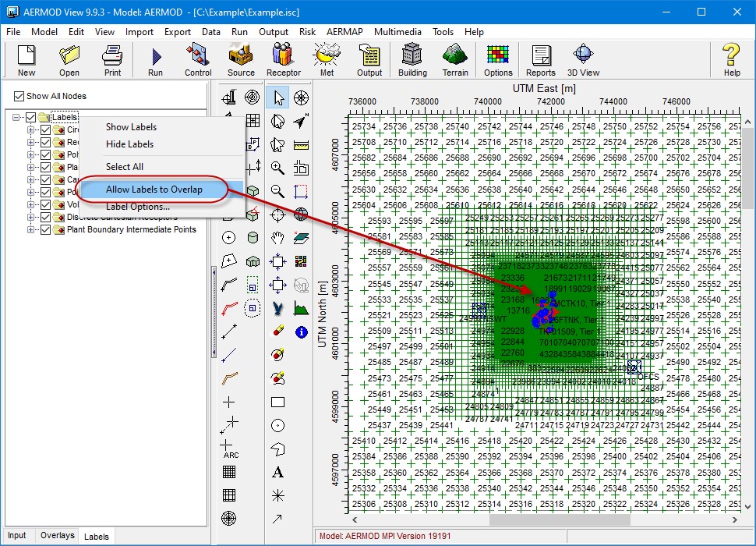756x546 pixels.
Task: Open Label Options... from context menu
Action: (x=138, y=207)
